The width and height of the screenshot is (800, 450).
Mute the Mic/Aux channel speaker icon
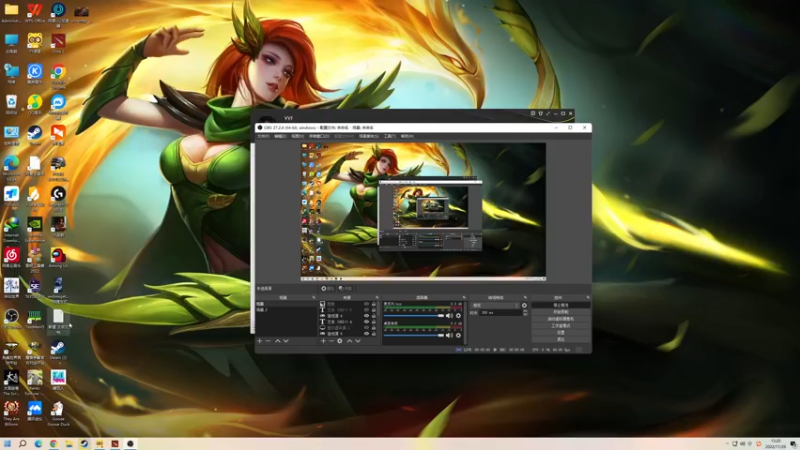coord(449,316)
